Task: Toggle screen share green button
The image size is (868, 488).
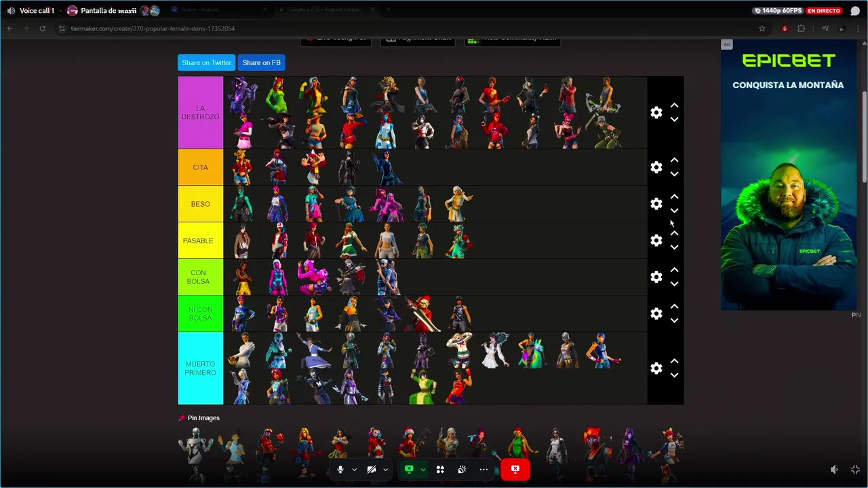Action: [409, 469]
